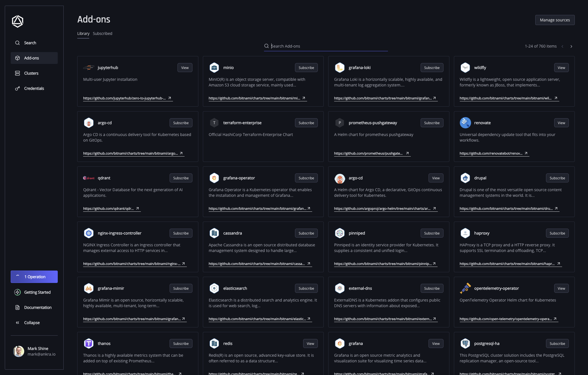The image size is (588, 375).
Task: Click the elasticsearch logo icon
Action: click(214, 288)
